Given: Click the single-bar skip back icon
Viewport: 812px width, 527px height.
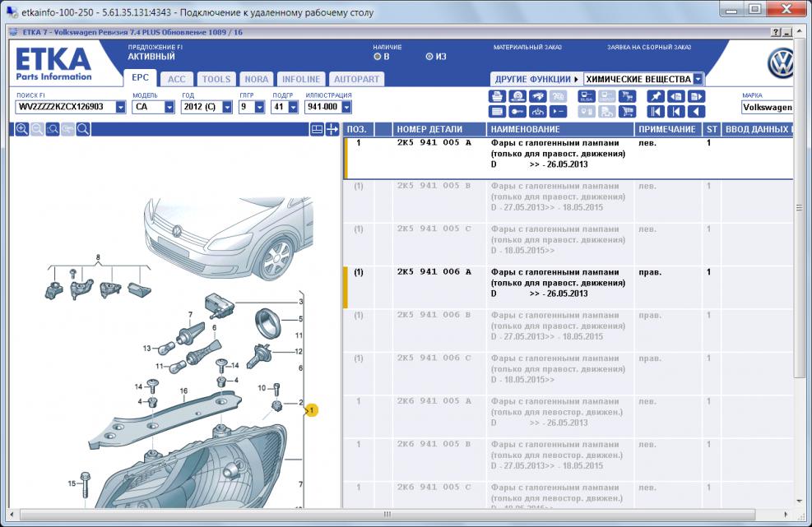Looking at the screenshot, I should tap(675, 111).
